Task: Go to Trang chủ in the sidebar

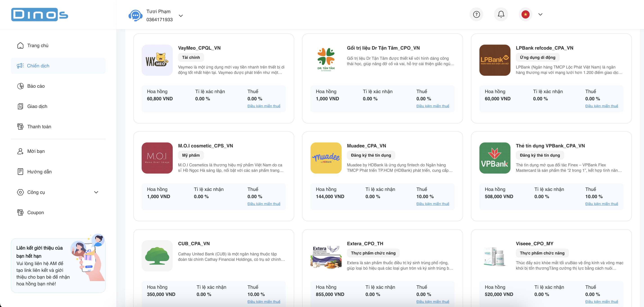Action: coord(38,46)
